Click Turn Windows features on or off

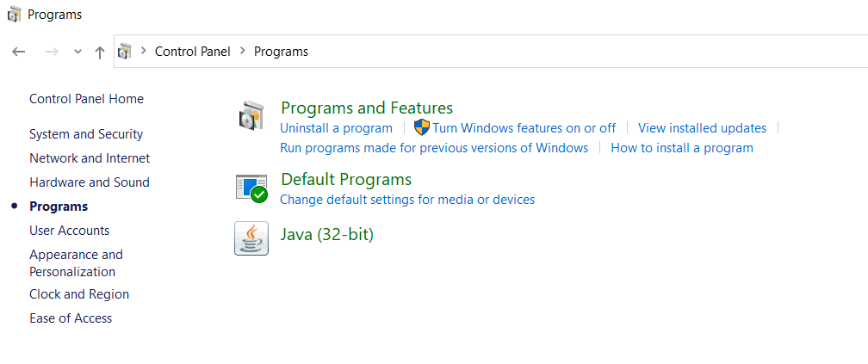(x=524, y=128)
